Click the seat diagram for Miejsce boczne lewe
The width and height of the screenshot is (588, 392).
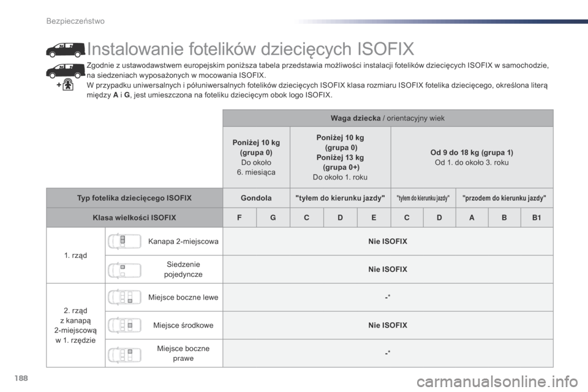(x=124, y=298)
